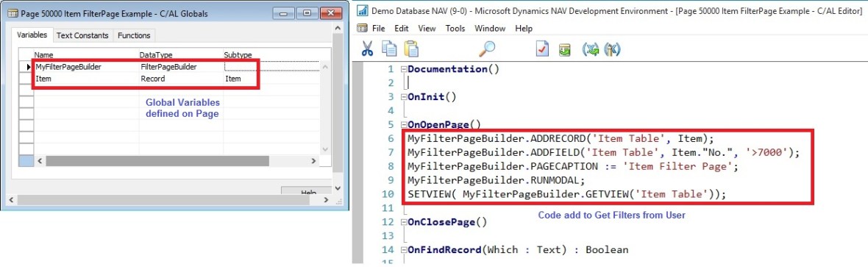
Task: Click the Paste clipboard icon
Action: [x=410, y=49]
